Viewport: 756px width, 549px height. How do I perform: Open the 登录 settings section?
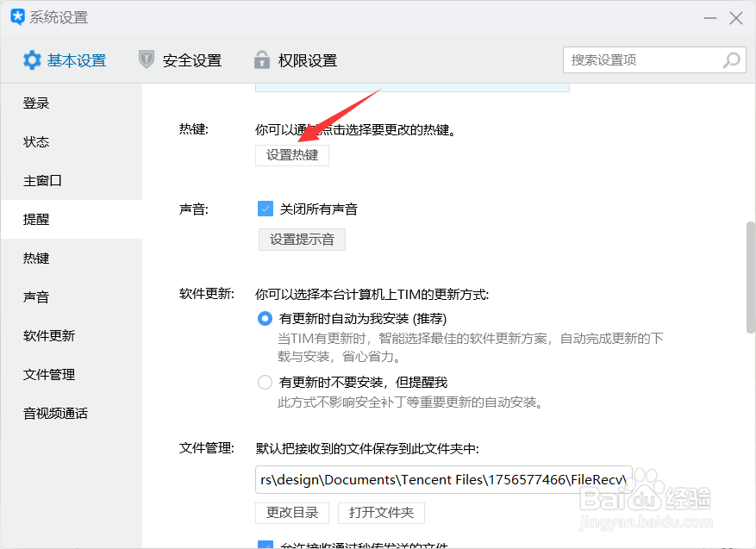pos(36,103)
